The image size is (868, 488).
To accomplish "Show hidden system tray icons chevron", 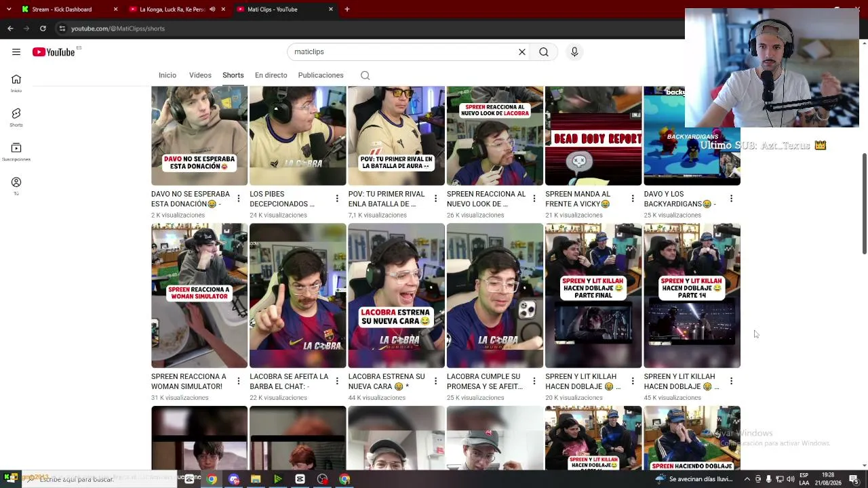I will pyautogui.click(x=748, y=479).
